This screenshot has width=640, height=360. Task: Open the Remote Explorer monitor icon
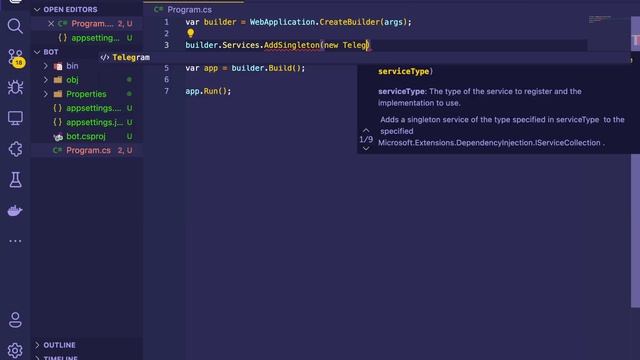tap(15, 118)
